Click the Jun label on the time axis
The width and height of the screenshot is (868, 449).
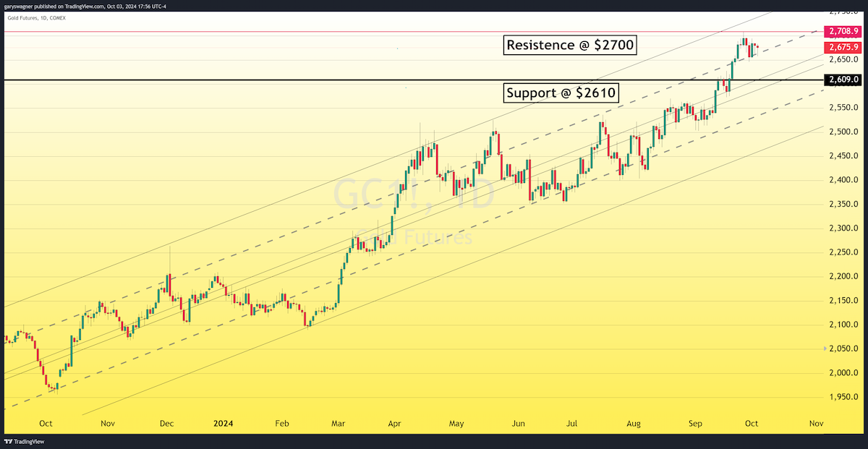click(519, 424)
